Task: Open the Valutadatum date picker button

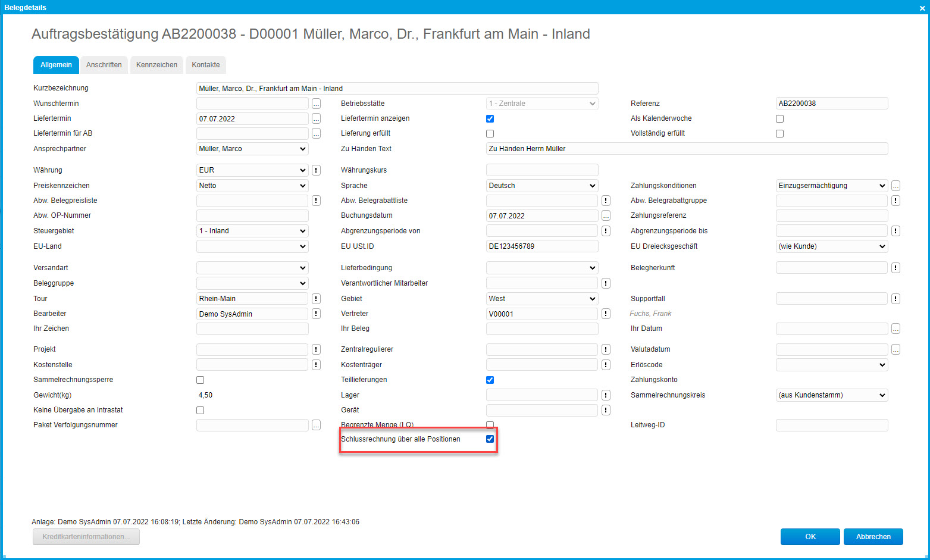Action: click(895, 349)
